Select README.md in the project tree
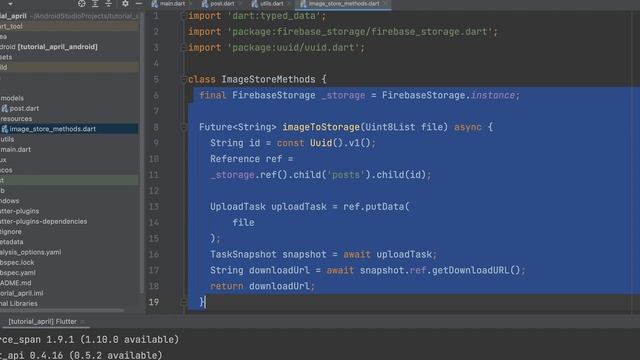640x360 pixels. pyautogui.click(x=16, y=283)
